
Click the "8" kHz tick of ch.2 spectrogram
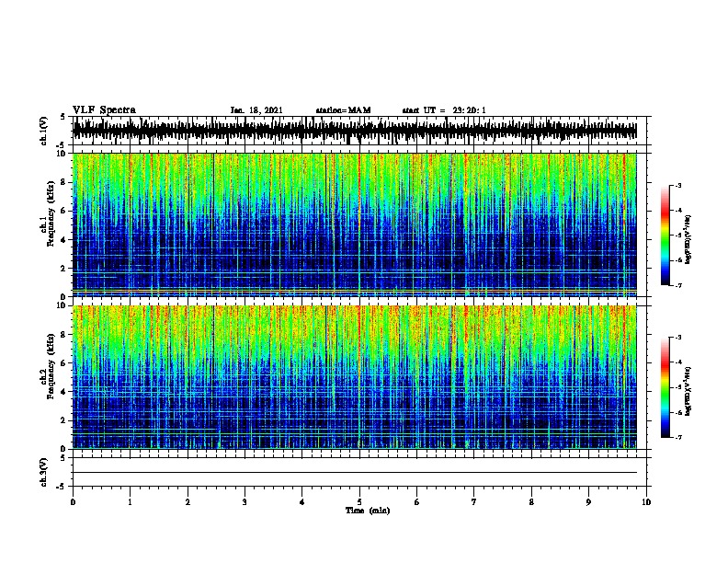point(63,335)
